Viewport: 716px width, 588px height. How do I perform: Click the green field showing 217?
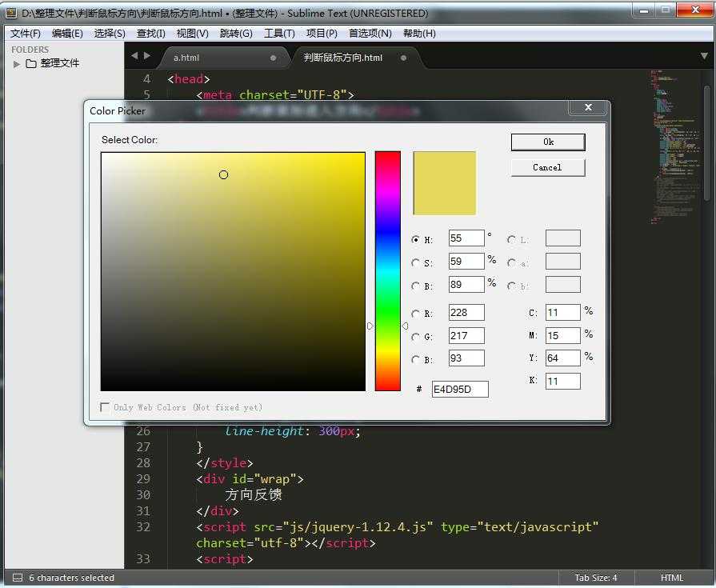(466, 335)
